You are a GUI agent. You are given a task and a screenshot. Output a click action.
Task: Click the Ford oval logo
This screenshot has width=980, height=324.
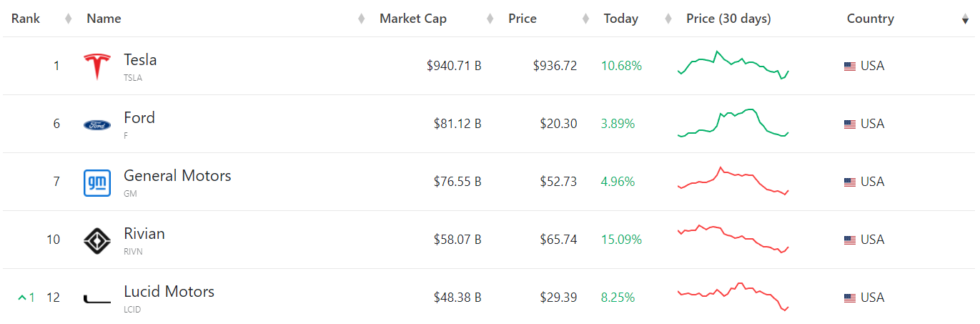[97, 125]
